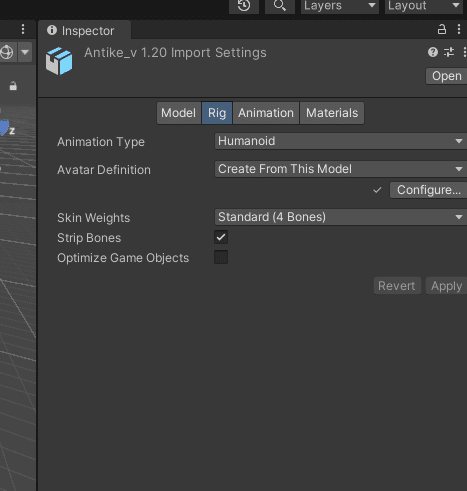Screen dimensions: 467x491
Task: Click the Apply button
Action: tap(446, 286)
